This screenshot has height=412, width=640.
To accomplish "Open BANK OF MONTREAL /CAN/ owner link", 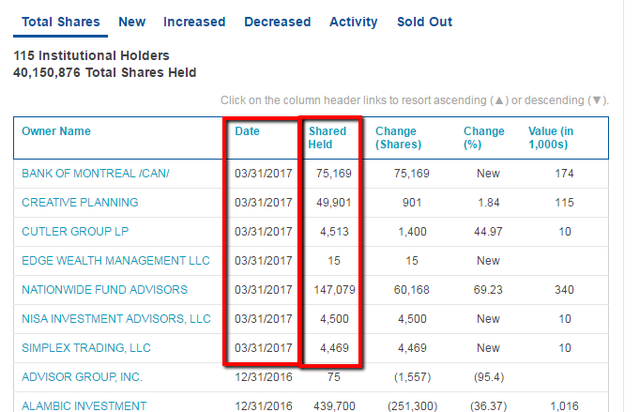I will (96, 174).
